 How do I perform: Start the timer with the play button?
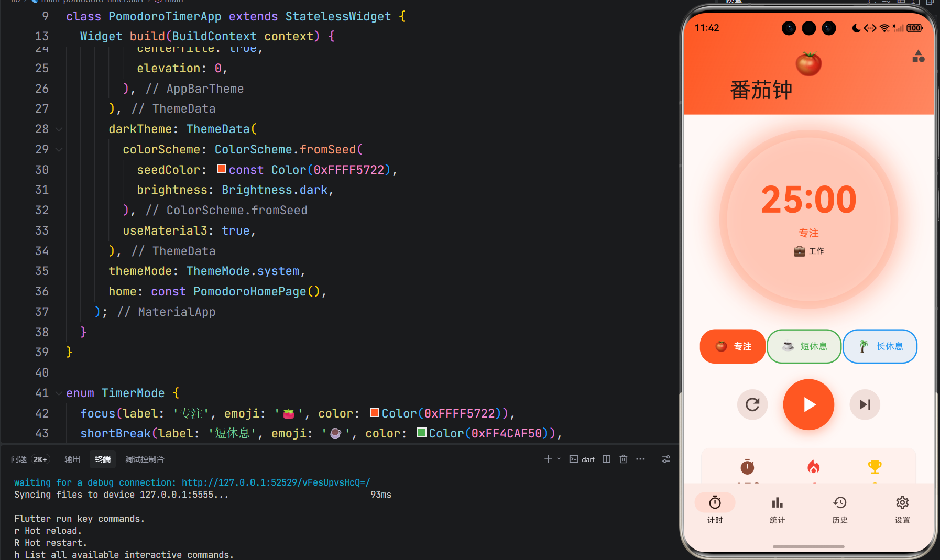[x=808, y=404]
